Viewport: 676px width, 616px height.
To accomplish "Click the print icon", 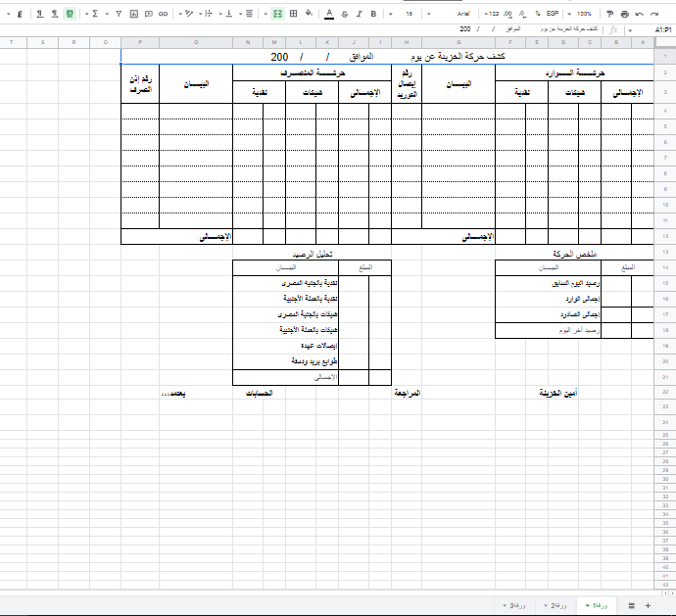I will (x=625, y=15).
